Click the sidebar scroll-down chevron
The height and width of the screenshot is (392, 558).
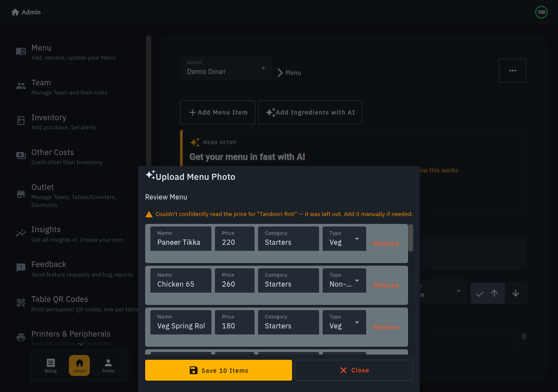[x=81, y=345]
